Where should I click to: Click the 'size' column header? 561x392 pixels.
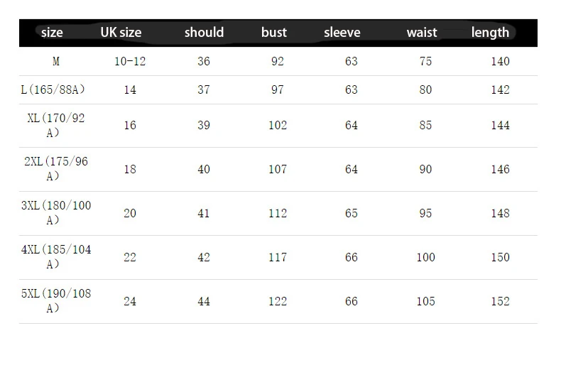click(x=52, y=33)
